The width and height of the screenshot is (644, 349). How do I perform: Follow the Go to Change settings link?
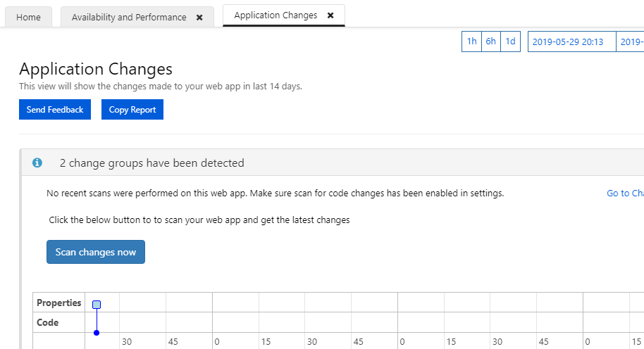[625, 193]
